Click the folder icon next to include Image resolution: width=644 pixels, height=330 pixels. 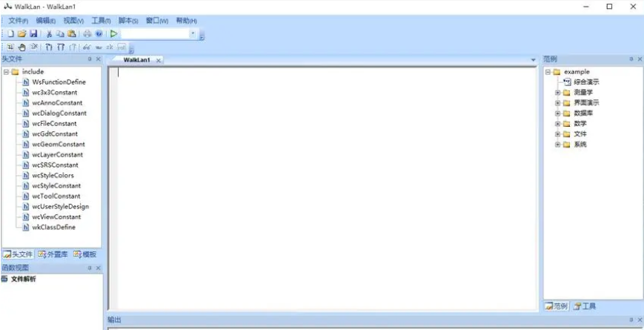(x=16, y=72)
